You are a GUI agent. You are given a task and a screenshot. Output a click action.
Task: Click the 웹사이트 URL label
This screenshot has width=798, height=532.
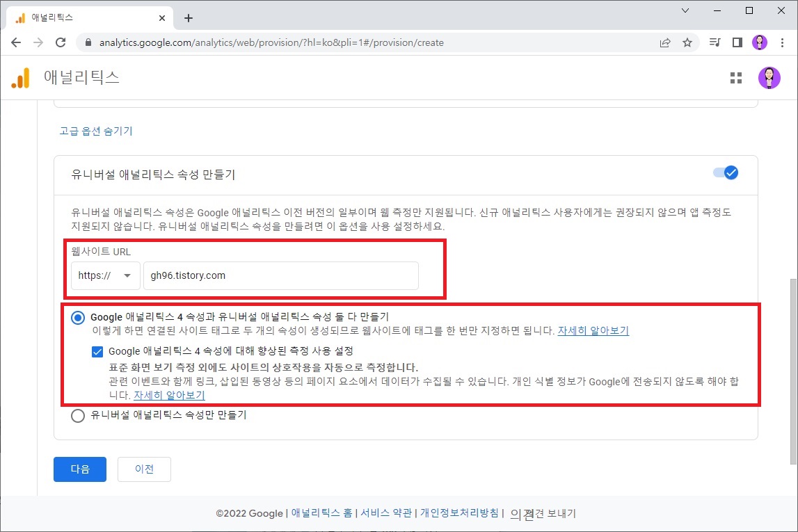tap(101, 252)
